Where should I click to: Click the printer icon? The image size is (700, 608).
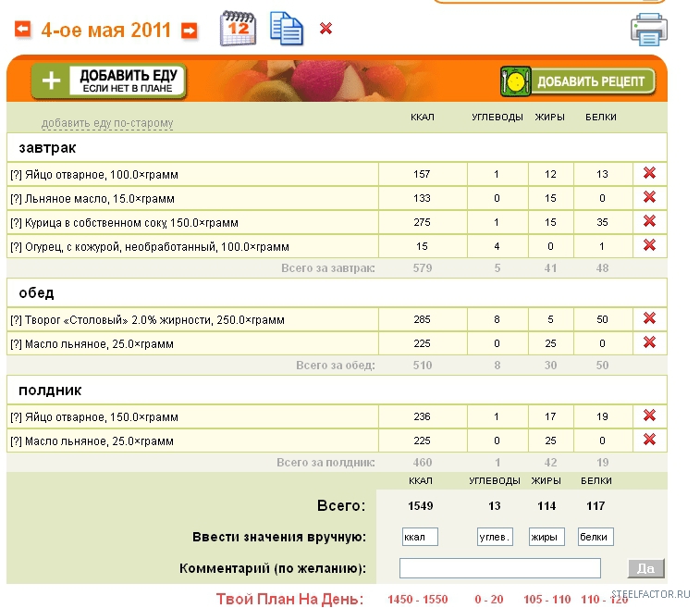pos(648,30)
